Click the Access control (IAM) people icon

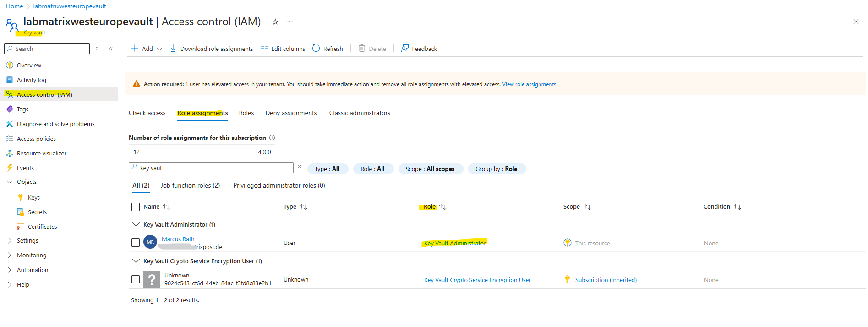(10, 94)
